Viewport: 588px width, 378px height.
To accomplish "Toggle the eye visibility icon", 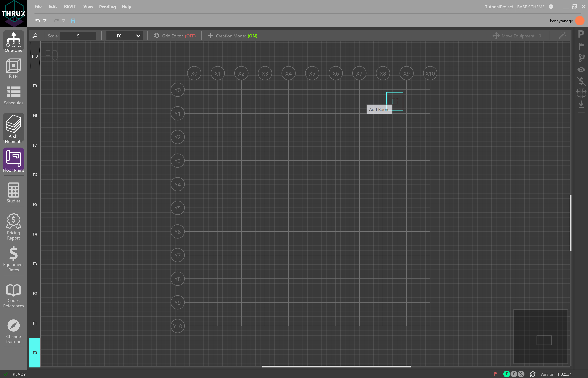I will click(x=581, y=70).
